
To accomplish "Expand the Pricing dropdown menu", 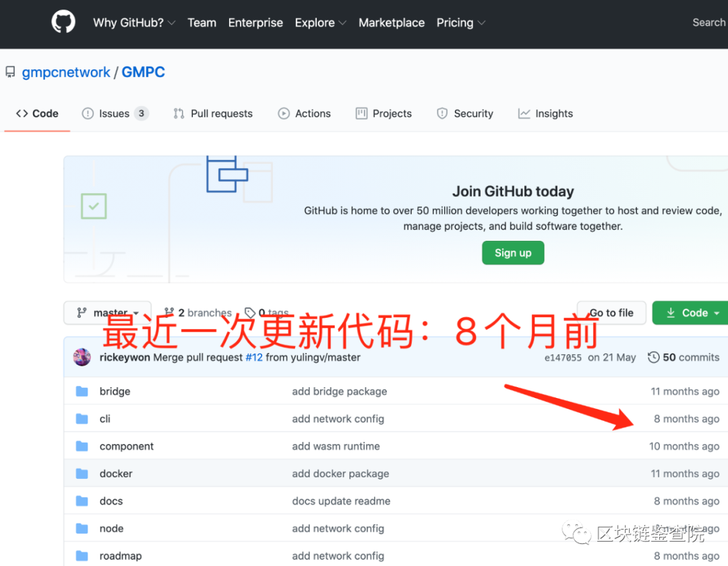I will (x=460, y=23).
